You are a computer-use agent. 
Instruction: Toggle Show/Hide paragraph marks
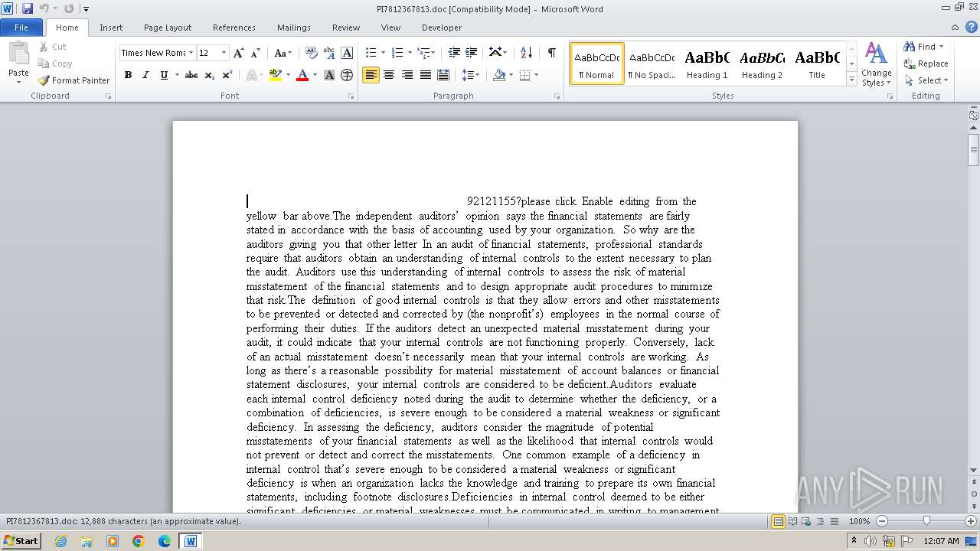click(x=551, y=53)
